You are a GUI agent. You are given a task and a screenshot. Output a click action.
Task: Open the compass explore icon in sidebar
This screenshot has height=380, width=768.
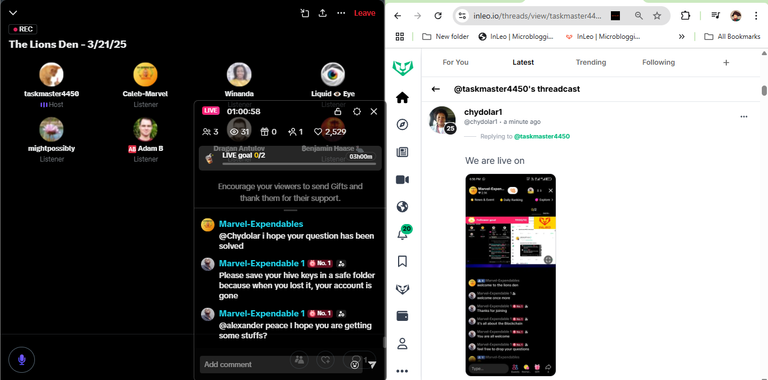pos(402,125)
